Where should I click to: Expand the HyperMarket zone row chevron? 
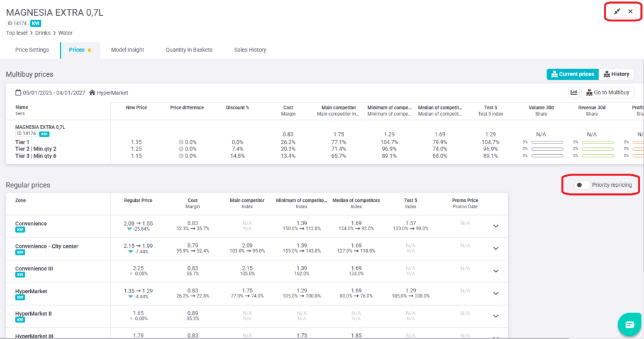(496, 294)
